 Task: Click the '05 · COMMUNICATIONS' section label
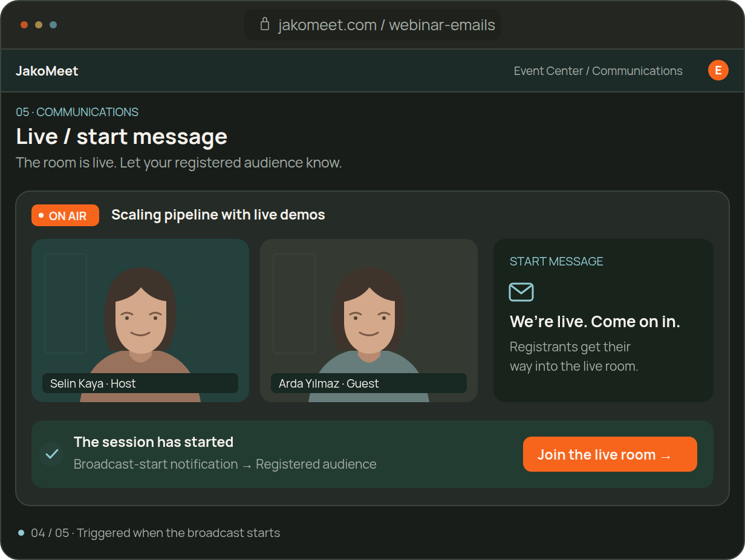point(77,112)
